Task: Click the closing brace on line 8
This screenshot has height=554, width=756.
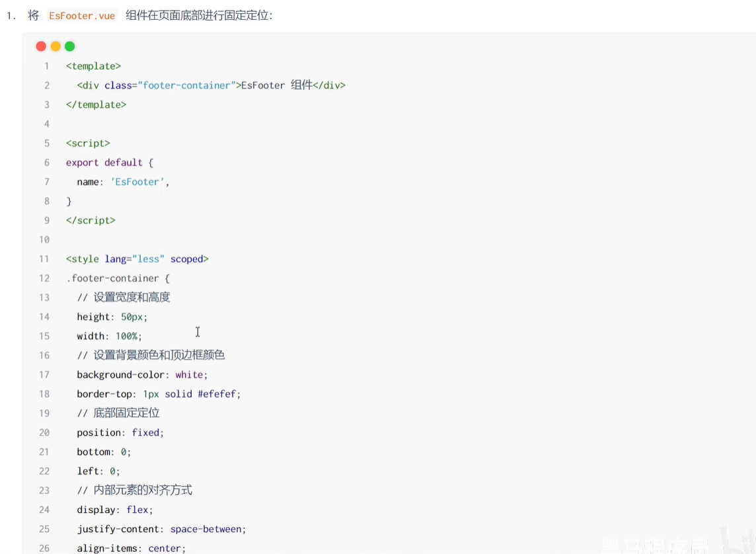Action: click(x=69, y=201)
